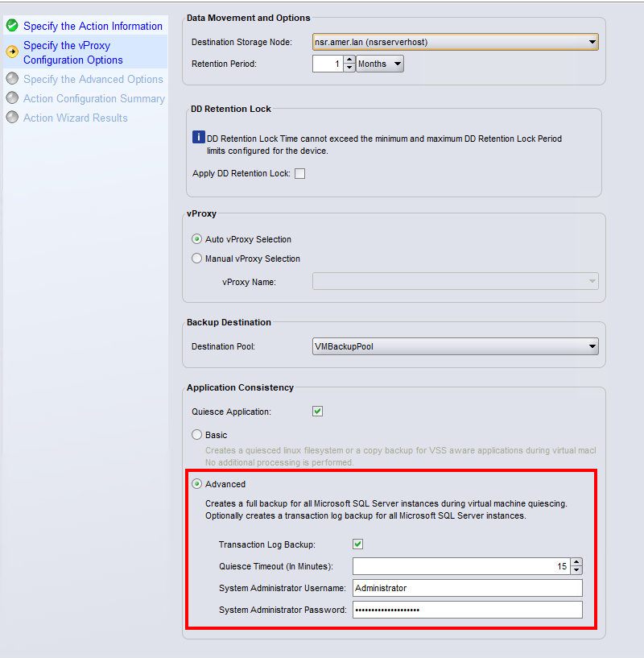Click the System Administrator Username field
The width and height of the screenshot is (644, 658).
coord(467,588)
